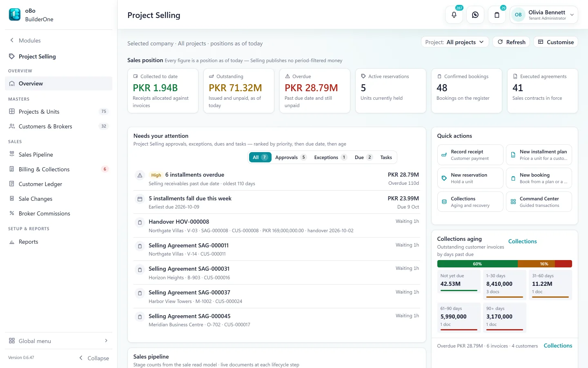Click the New installment plan icon

click(x=513, y=155)
